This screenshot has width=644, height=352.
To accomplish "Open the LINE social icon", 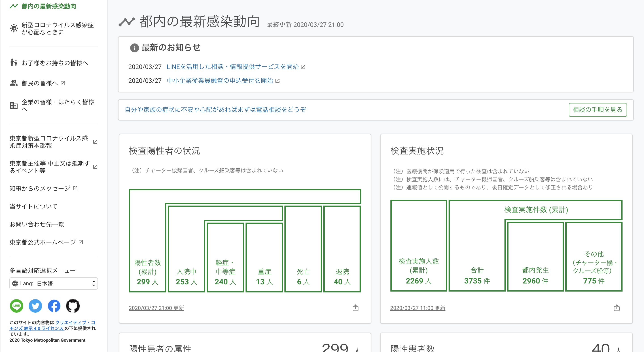I will click(x=16, y=306).
